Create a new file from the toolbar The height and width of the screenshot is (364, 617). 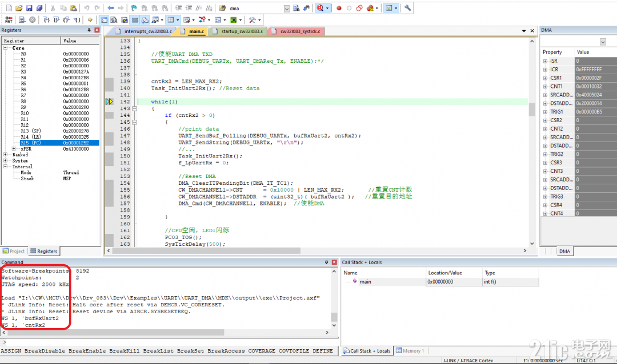(9, 8)
